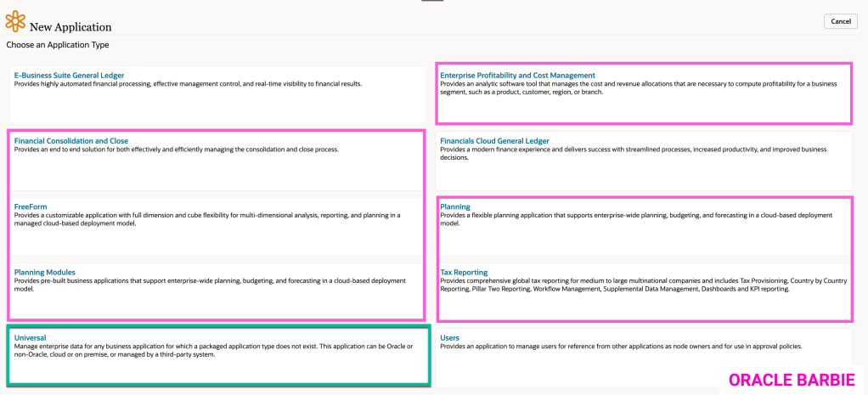Click the Universal description text 'Manage enterprise data'

pyautogui.click(x=214, y=351)
